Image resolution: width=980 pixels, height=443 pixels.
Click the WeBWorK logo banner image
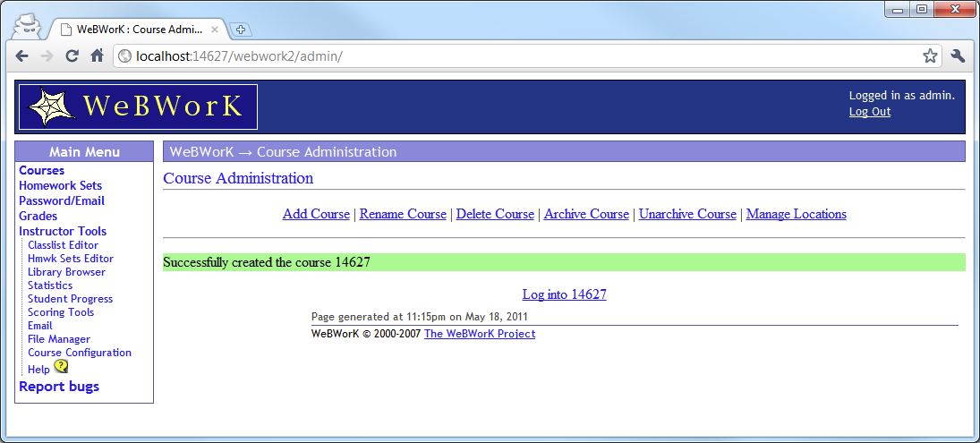(138, 107)
